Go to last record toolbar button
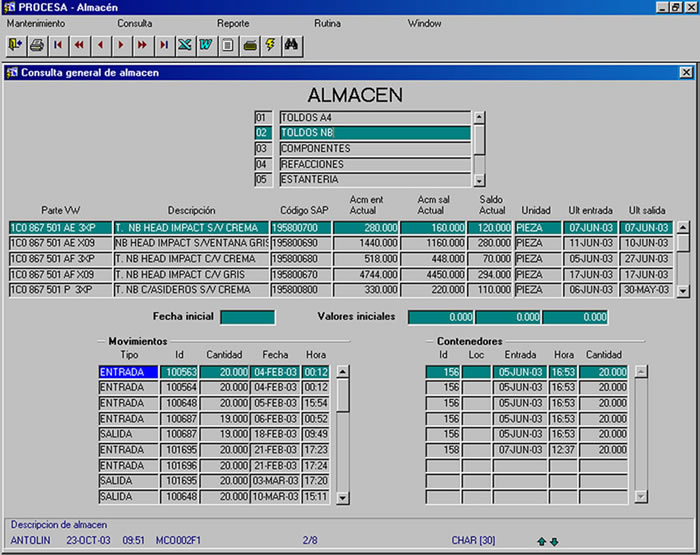 pos(164,45)
